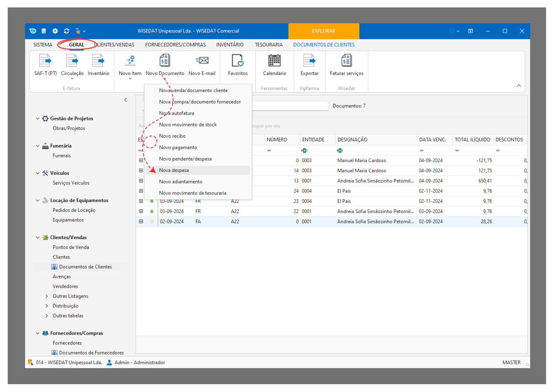This screenshot has height=392, width=558.
Task: Click the Inventário E-fatura icon
Action: click(x=98, y=61)
